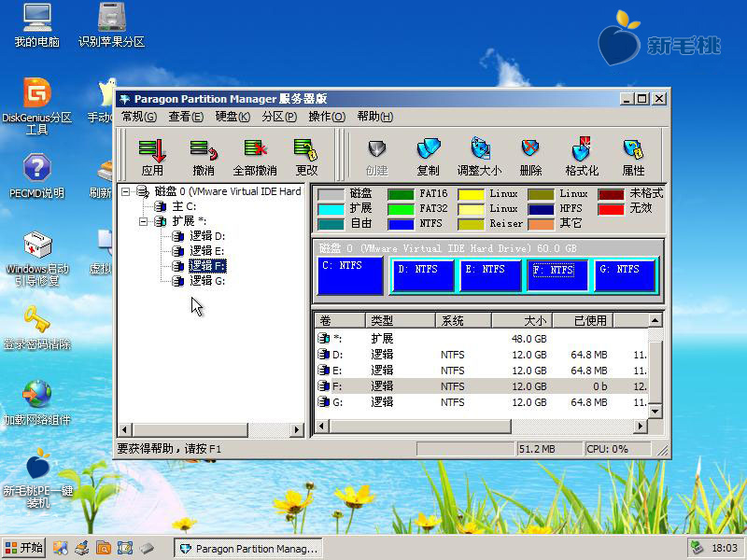Select D: NTFS block in disk map
The height and width of the screenshot is (560, 747).
click(x=423, y=275)
